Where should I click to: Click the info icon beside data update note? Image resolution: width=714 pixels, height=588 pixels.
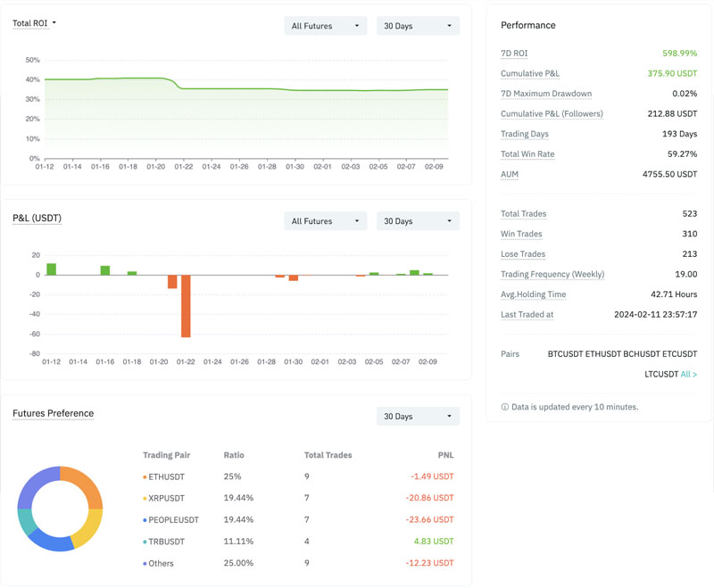tap(504, 407)
